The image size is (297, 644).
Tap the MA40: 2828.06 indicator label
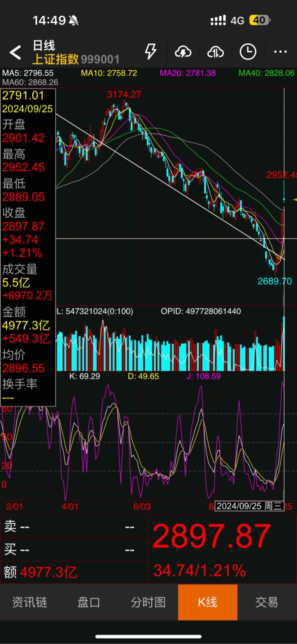point(267,73)
